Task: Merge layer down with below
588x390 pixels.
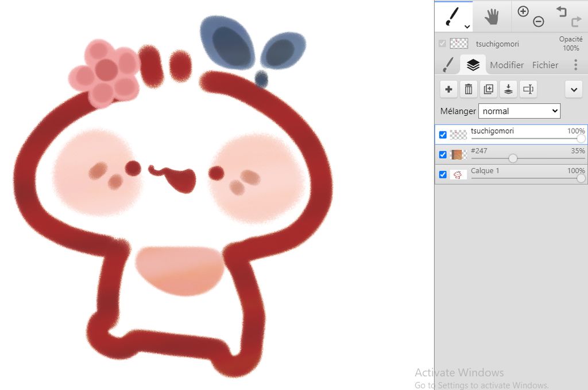Action: tap(508, 89)
